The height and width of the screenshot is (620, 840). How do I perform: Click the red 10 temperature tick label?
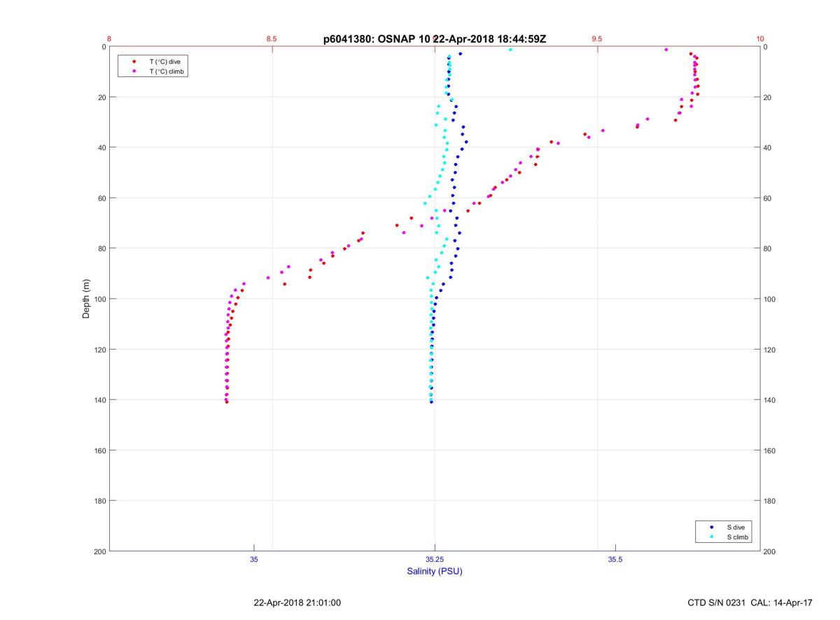(x=760, y=39)
